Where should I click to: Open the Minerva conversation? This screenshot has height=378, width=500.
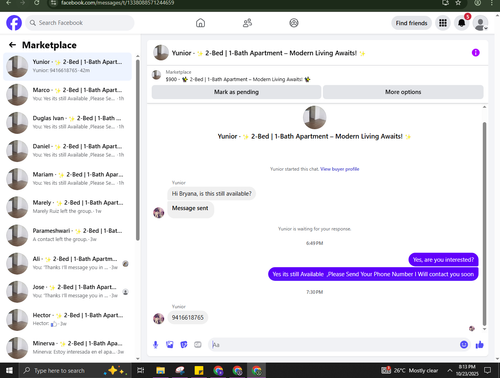(x=67, y=348)
